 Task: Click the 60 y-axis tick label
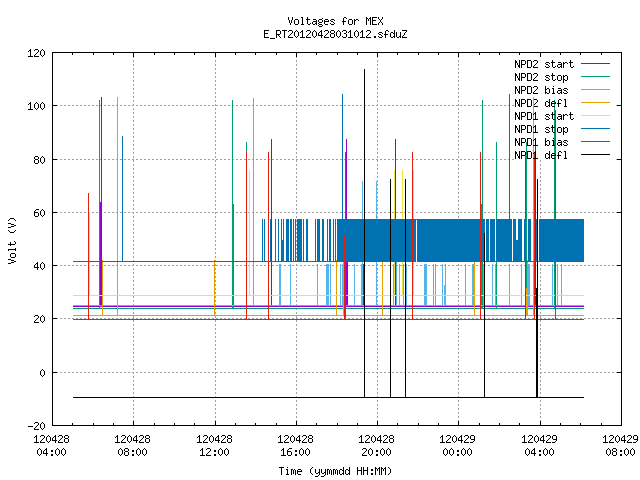39,213
